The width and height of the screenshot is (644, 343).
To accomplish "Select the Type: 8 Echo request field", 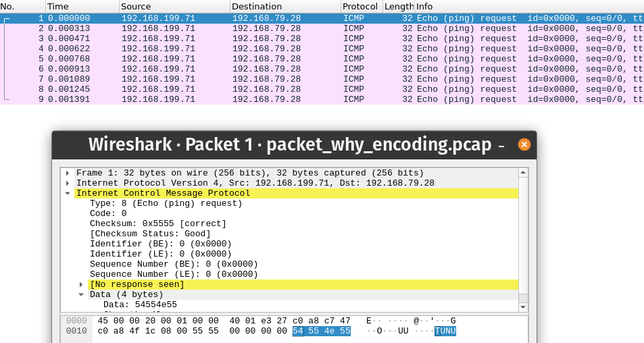I will [166, 203].
